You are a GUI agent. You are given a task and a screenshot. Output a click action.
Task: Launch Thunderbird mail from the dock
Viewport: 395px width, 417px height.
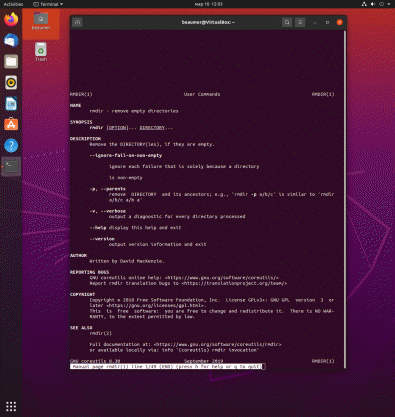pyautogui.click(x=11, y=41)
